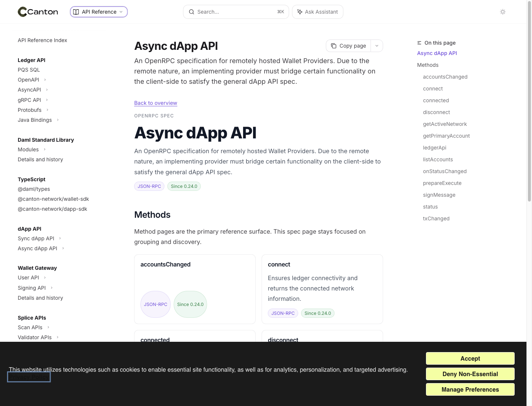Expand the Async dApp API sidebar chevron
This screenshot has height=406, width=532.
click(x=63, y=248)
